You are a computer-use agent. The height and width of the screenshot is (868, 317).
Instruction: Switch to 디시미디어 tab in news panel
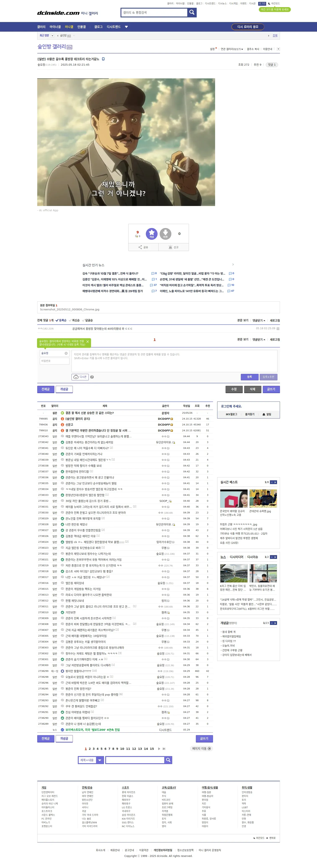click(x=237, y=557)
